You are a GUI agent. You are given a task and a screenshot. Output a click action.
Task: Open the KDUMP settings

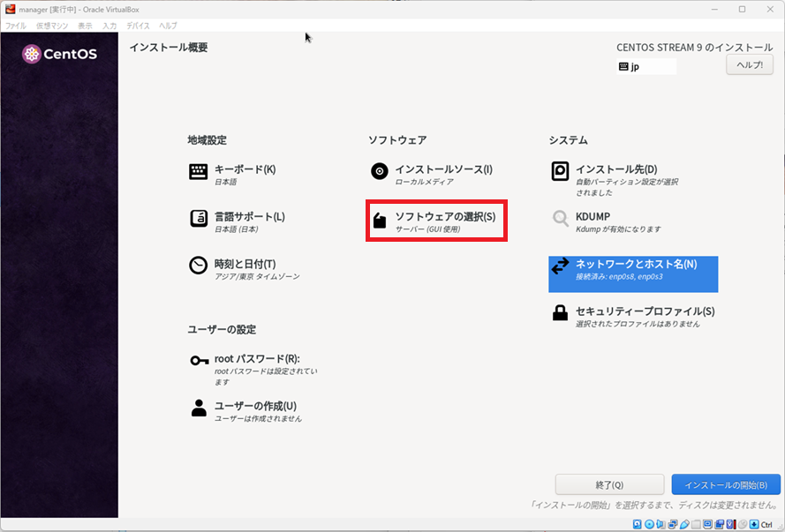[606, 222]
